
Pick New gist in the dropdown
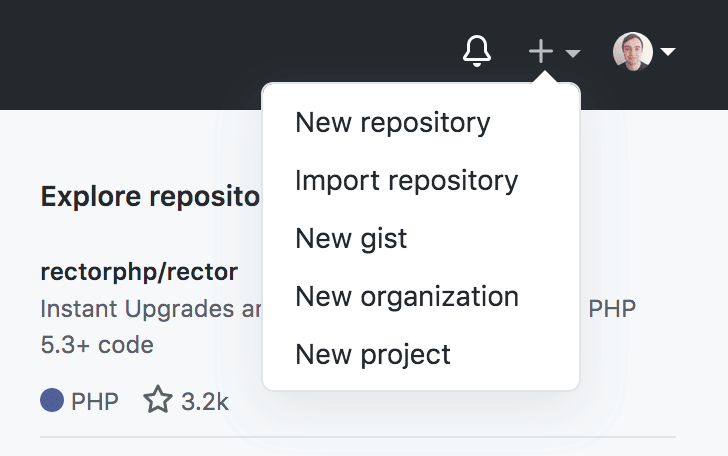pyautogui.click(x=351, y=239)
